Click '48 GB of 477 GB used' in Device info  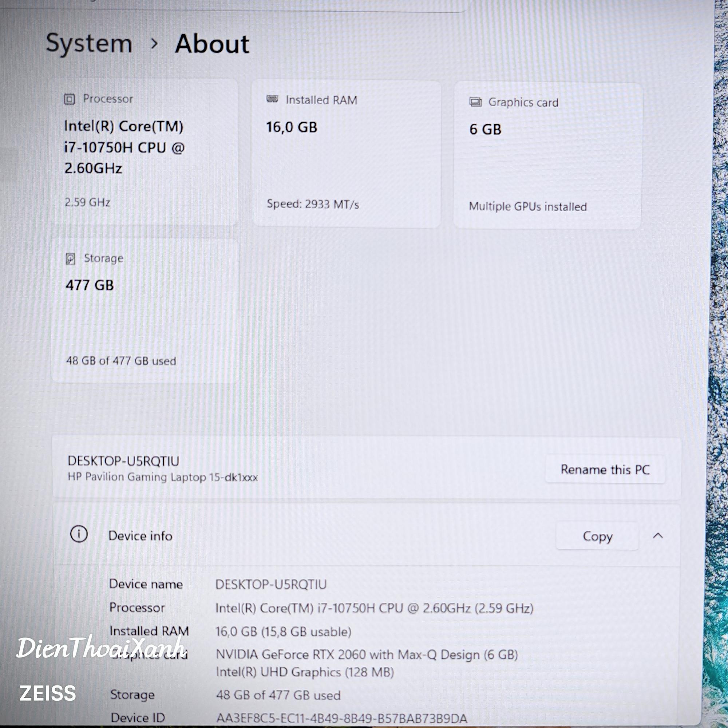[278, 695]
